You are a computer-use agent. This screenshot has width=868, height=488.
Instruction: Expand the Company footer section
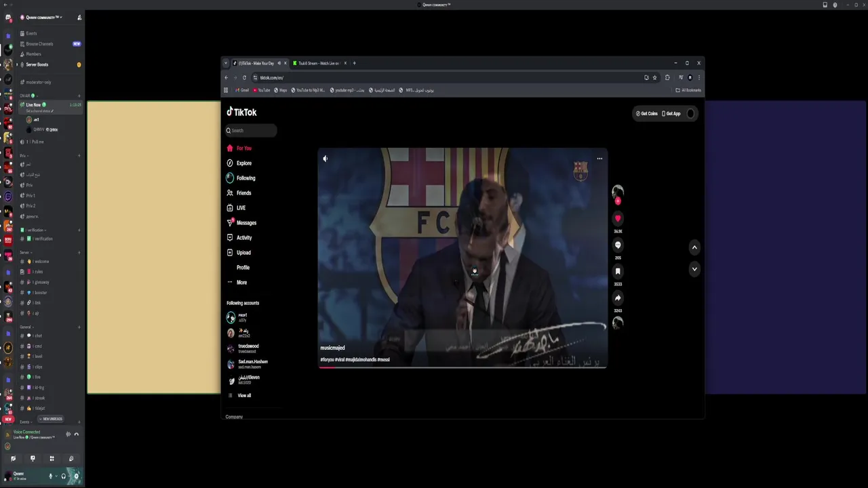[235, 417]
